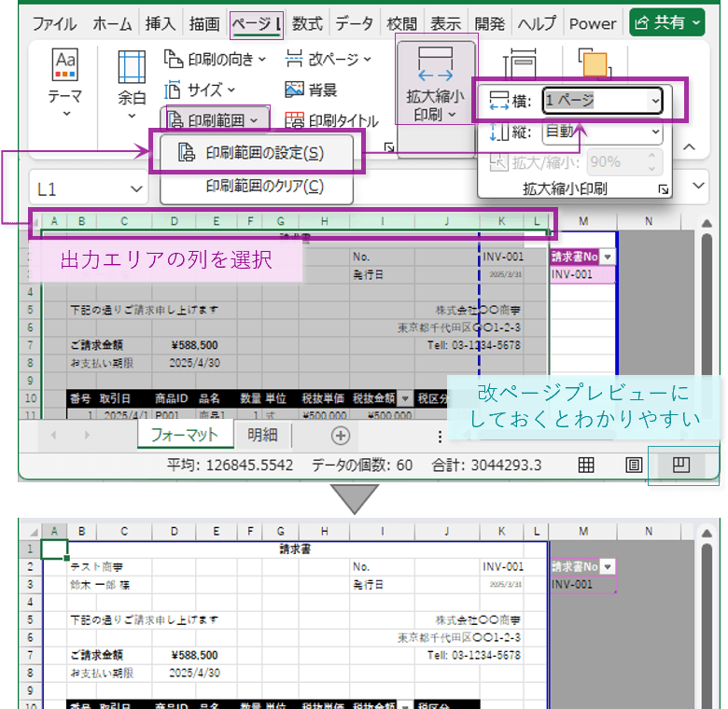Open the 開発 ribbon tab

click(489, 23)
